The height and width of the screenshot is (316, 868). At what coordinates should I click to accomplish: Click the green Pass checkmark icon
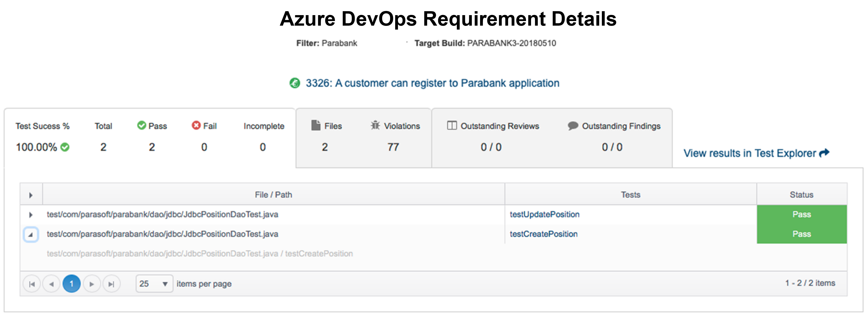tap(142, 125)
